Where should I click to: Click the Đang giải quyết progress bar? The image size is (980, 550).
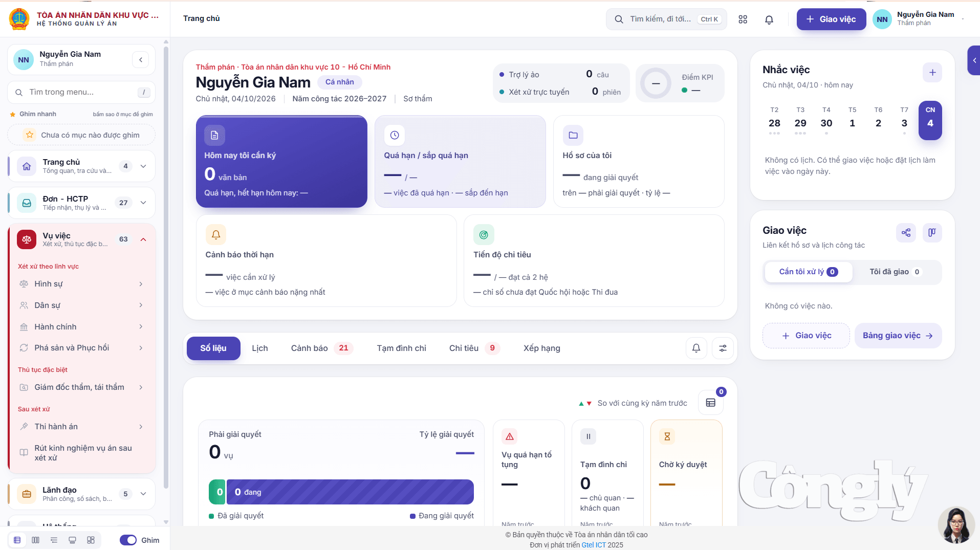click(350, 492)
